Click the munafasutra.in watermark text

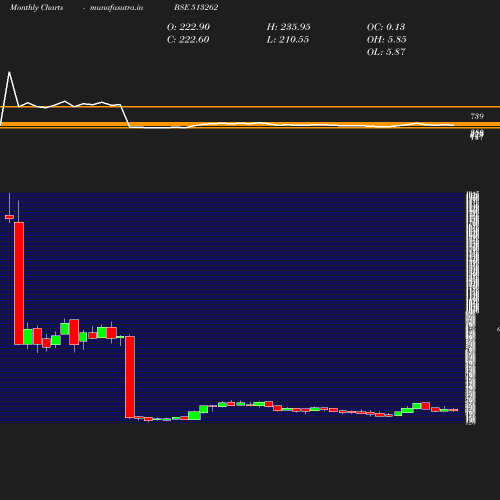(x=116, y=8)
